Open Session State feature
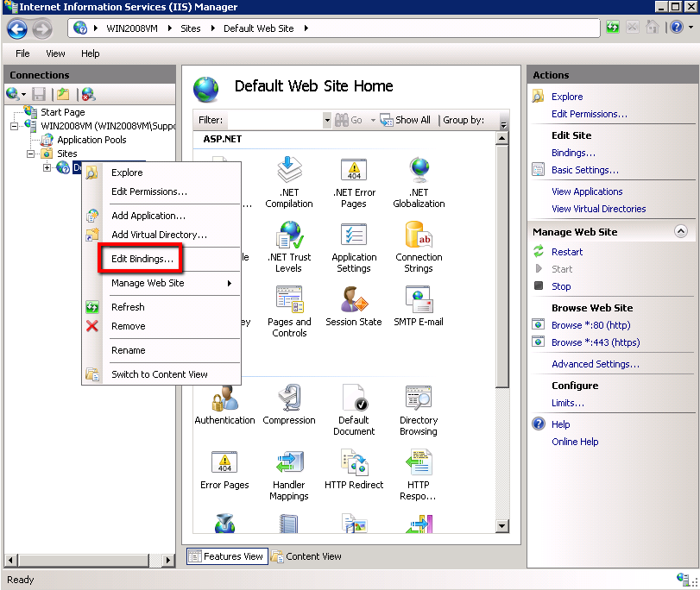 tap(354, 306)
